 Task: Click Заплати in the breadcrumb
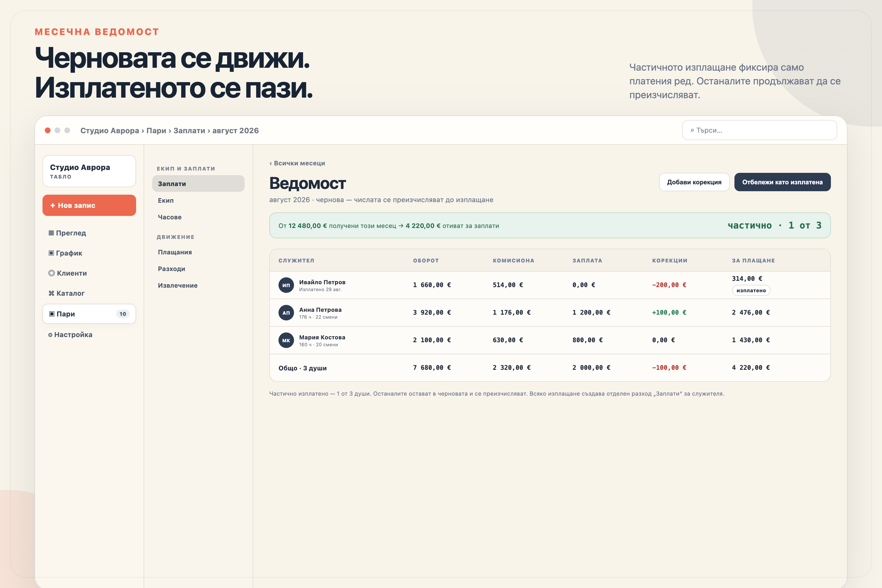coord(189,131)
